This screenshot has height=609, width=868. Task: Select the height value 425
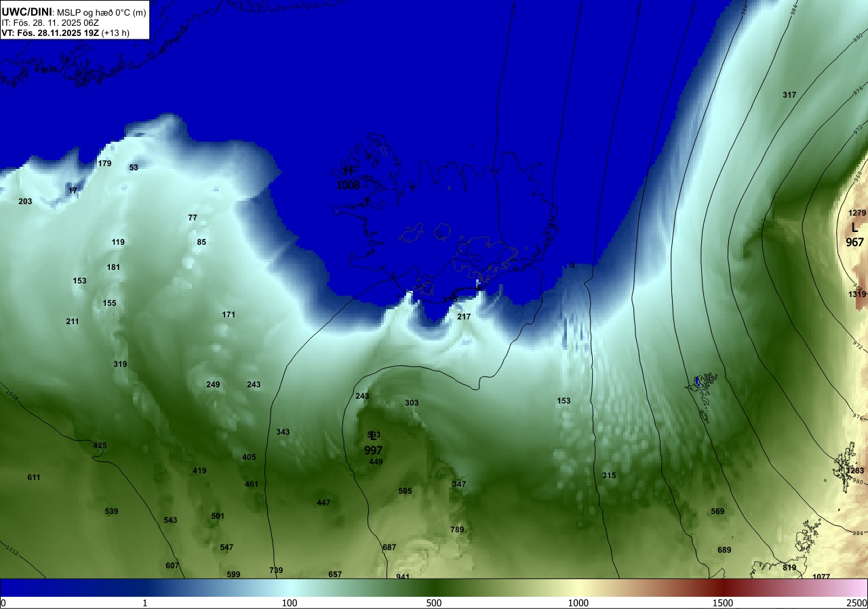tap(100, 446)
